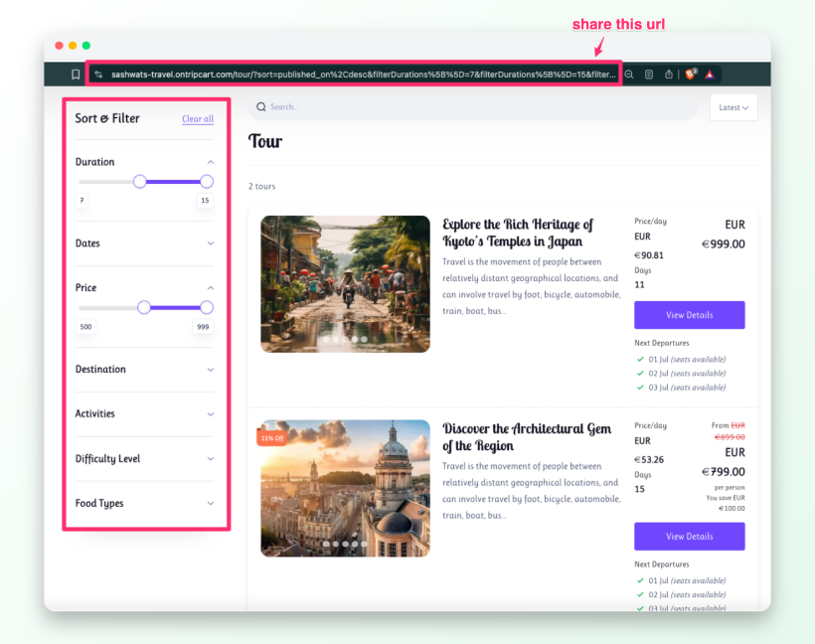Open the Discover the Architectural Gem tour title
Viewport: 815px width, 644px height.
tap(527, 437)
